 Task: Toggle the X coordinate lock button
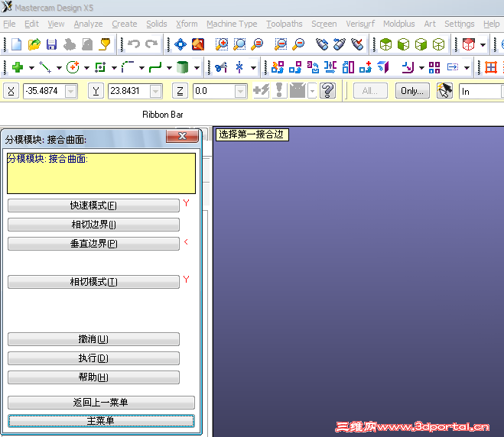pyautogui.click(x=11, y=91)
